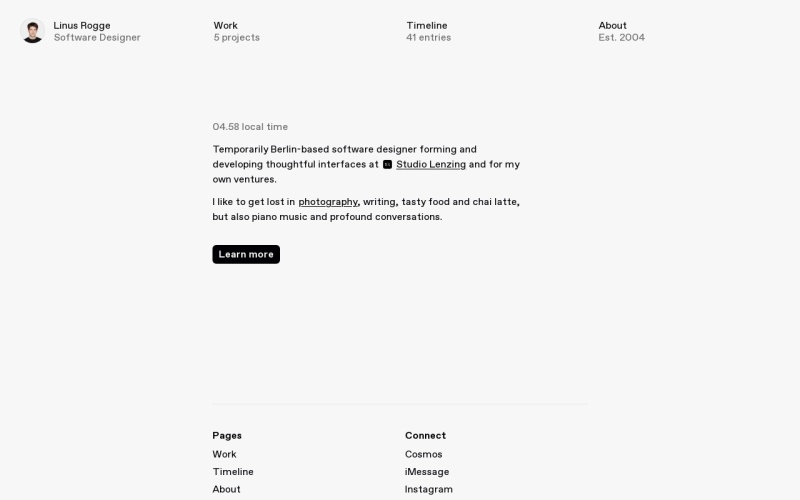Click the "Linus Rogge" name in header

click(x=82, y=25)
